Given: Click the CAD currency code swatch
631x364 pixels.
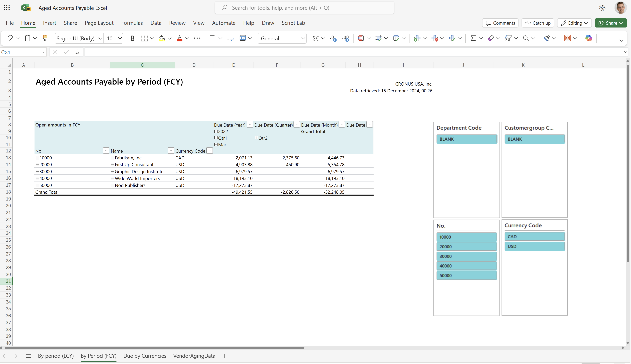Looking at the screenshot, I should (534, 237).
